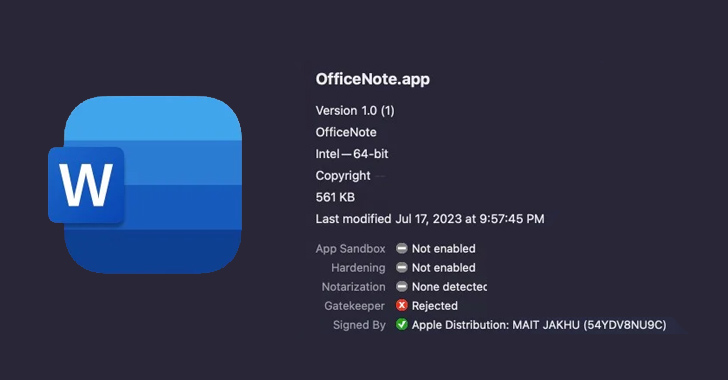The width and height of the screenshot is (728, 380).
Task: Click the green Signed By checkmark icon
Action: coord(402,325)
